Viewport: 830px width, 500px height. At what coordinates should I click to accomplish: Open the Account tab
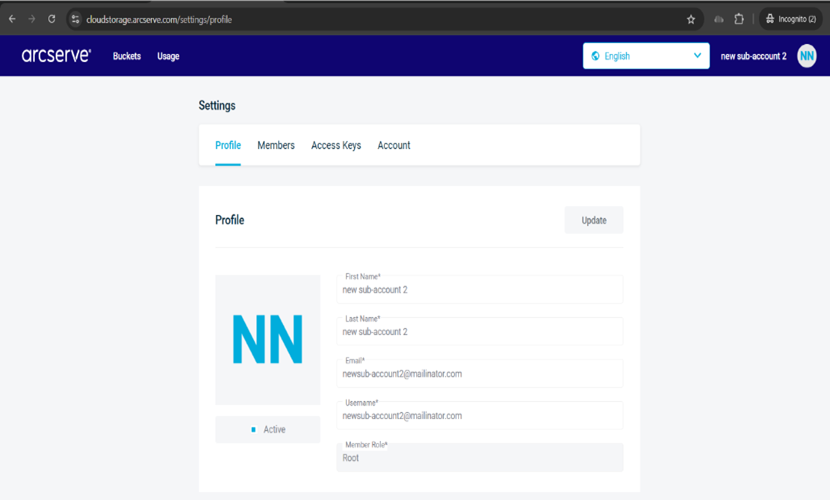pos(394,145)
